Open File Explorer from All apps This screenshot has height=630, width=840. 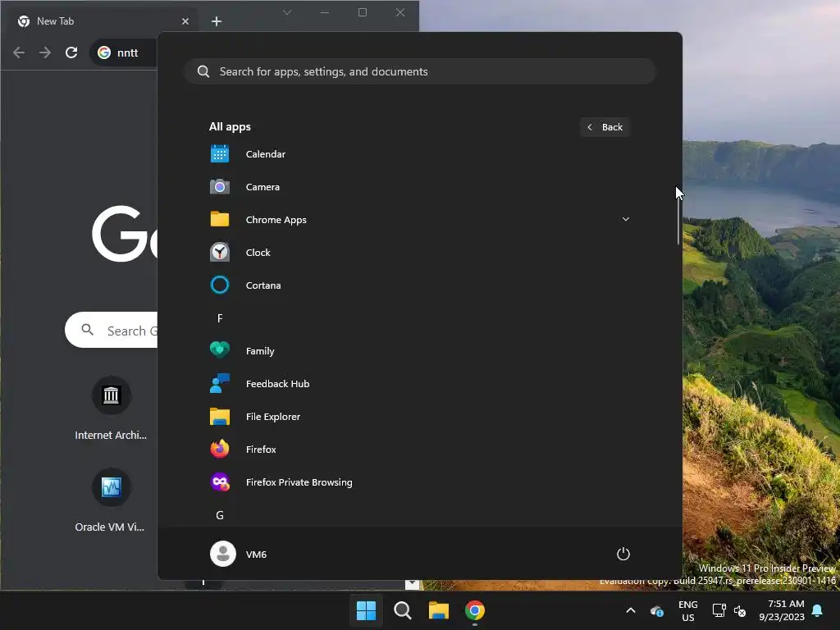420,416
